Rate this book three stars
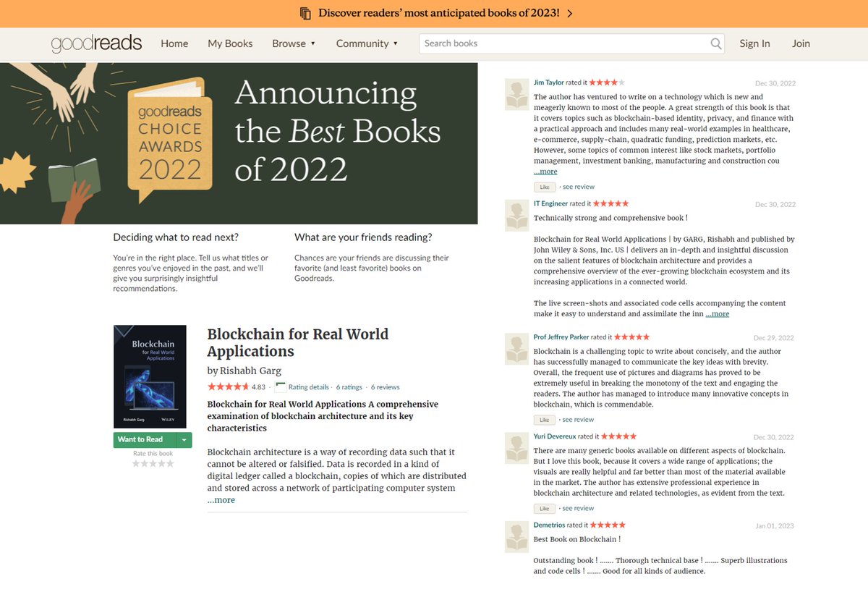The width and height of the screenshot is (868, 613). click(153, 463)
